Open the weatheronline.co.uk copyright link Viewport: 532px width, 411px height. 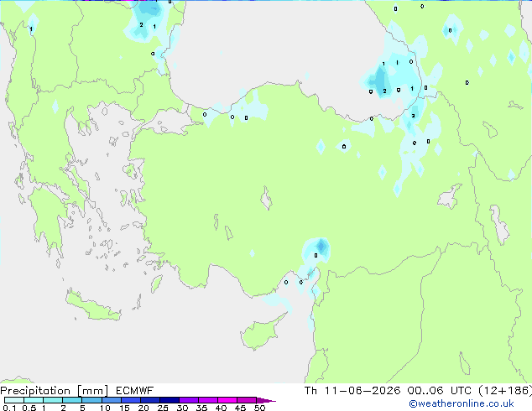pos(461,403)
